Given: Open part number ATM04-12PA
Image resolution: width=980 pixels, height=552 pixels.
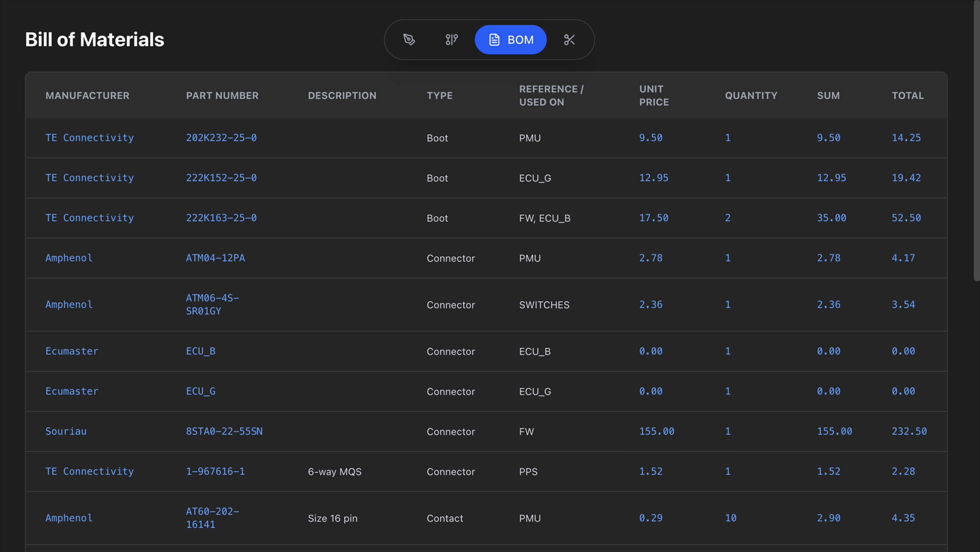Looking at the screenshot, I should pos(215,258).
